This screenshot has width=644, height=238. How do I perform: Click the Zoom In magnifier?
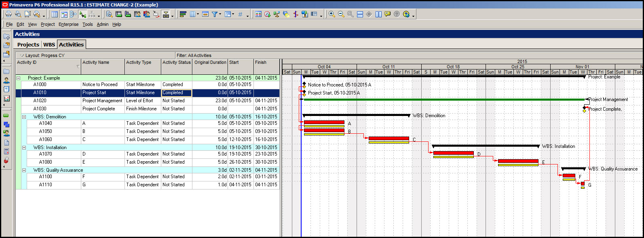pyautogui.click(x=332, y=14)
